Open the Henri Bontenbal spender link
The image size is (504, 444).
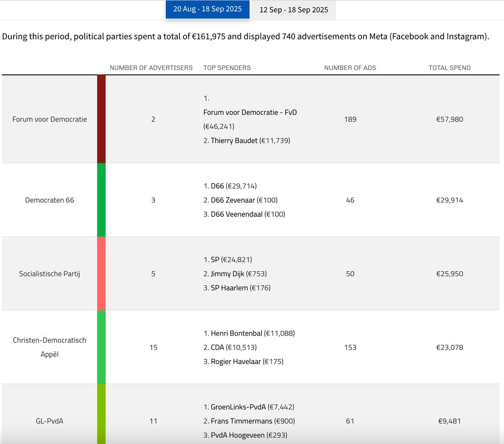[x=236, y=334]
